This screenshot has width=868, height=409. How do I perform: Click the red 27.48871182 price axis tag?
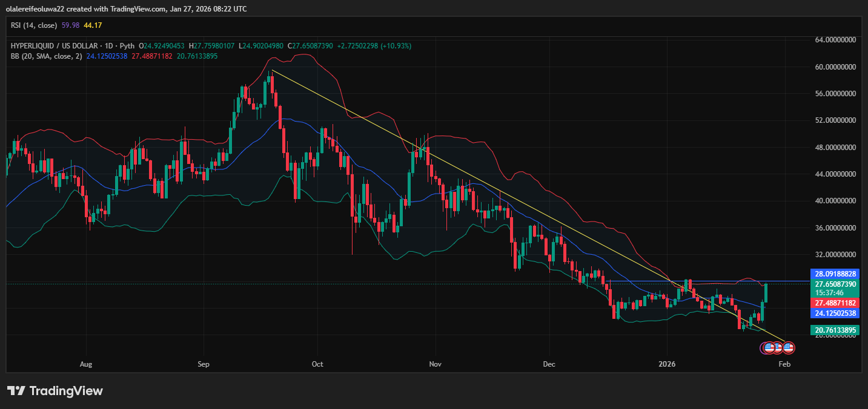pyautogui.click(x=834, y=303)
